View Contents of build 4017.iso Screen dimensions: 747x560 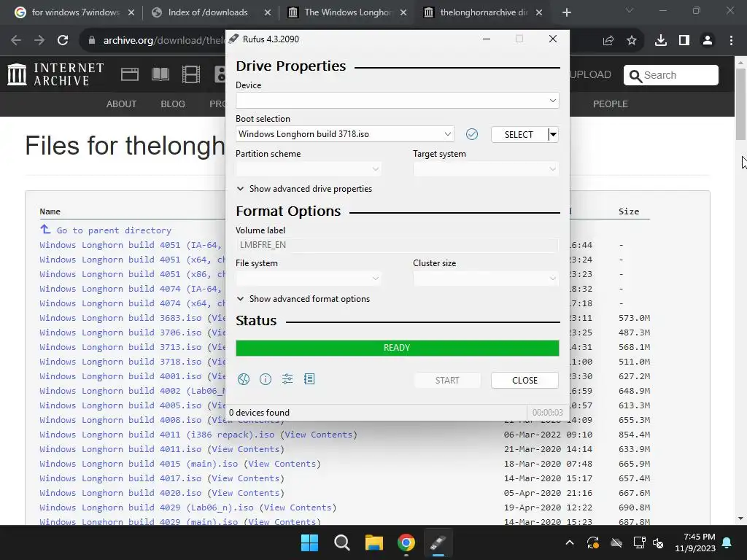pyautogui.click(x=245, y=478)
